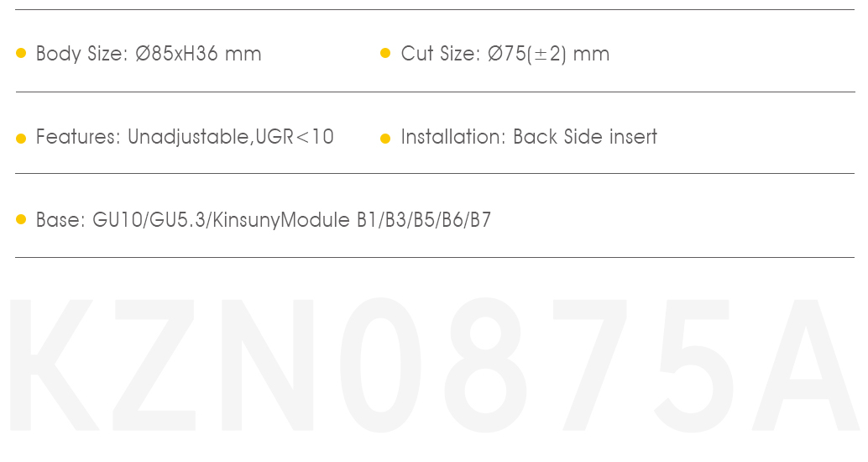
Task: Click the letter Z in the watermark
Action: (x=154, y=365)
